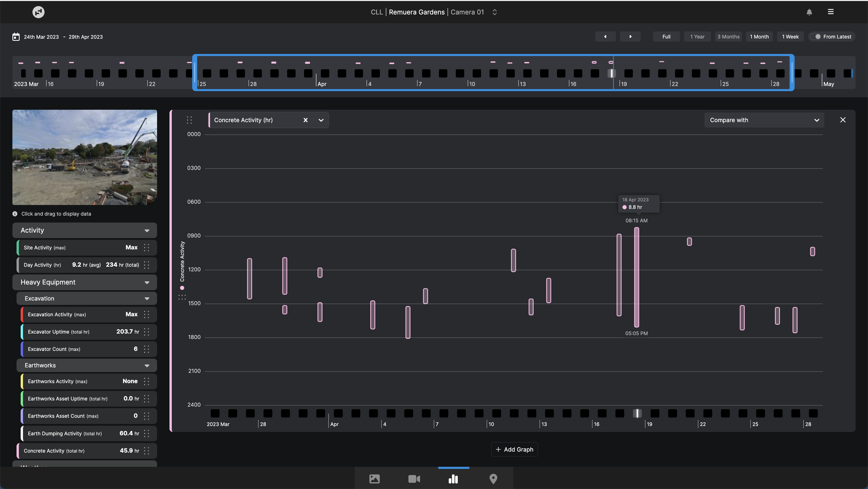Screen dimensions: 868x489
Task: Open the camera selector next to Camera 01
Action: pyautogui.click(x=495, y=12)
